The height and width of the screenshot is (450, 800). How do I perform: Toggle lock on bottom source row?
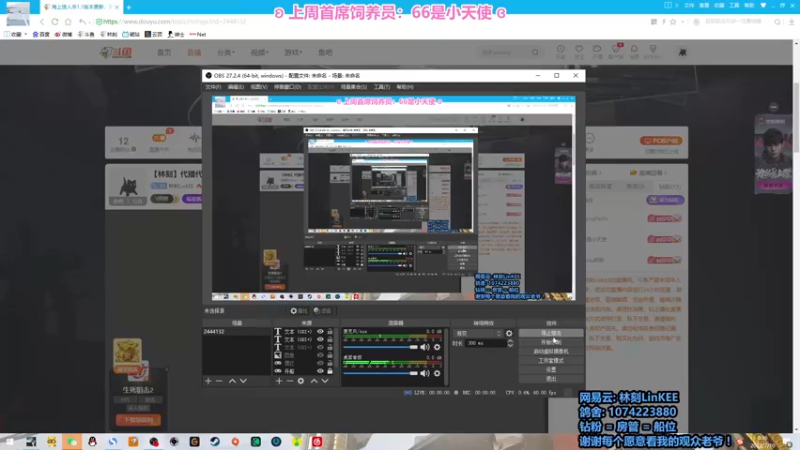coord(330,371)
